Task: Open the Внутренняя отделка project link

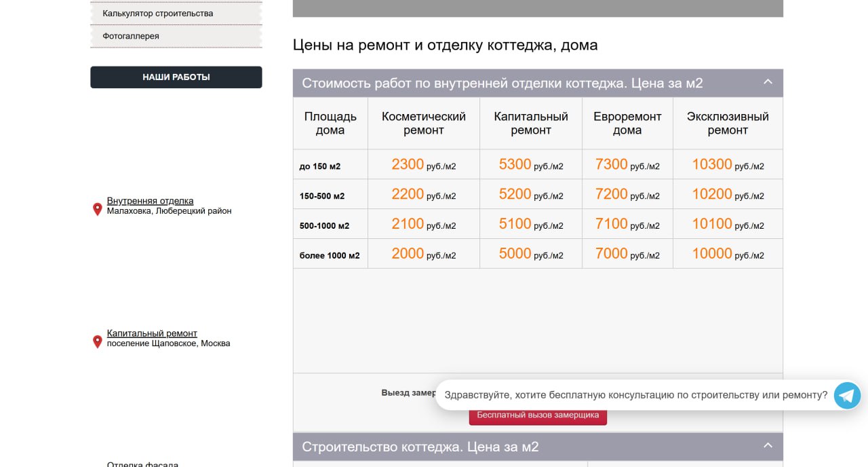Action: [x=150, y=201]
